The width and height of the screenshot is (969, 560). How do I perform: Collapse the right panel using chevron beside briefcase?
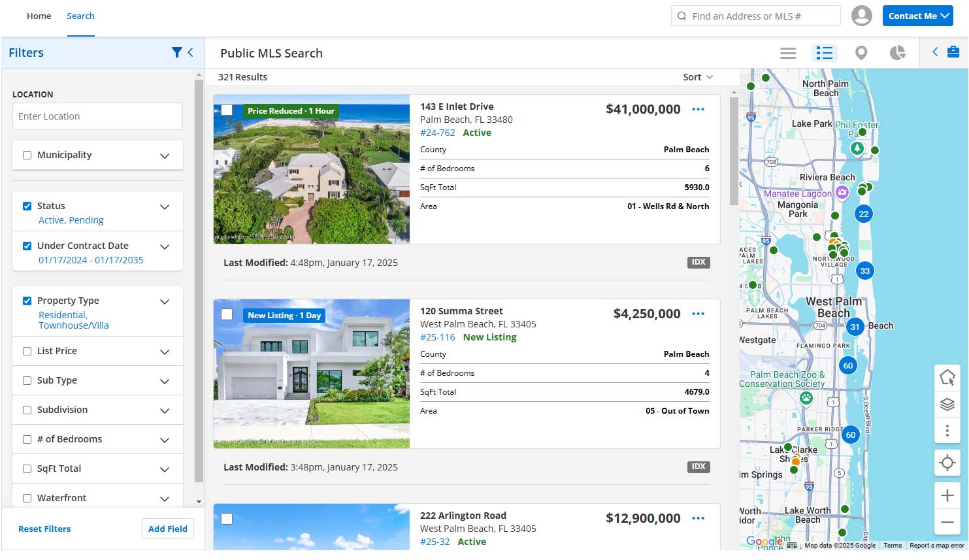[935, 52]
